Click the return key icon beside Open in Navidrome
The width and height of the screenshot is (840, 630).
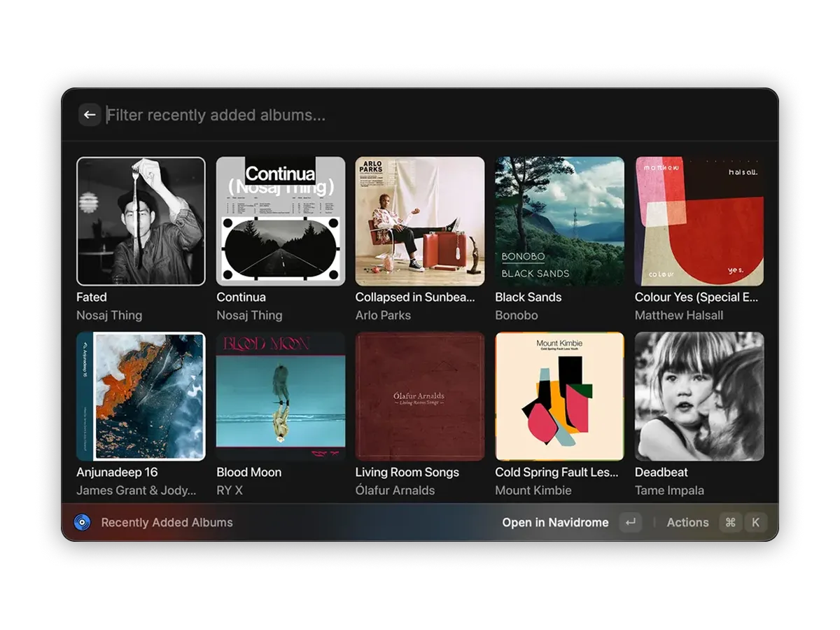coord(630,522)
